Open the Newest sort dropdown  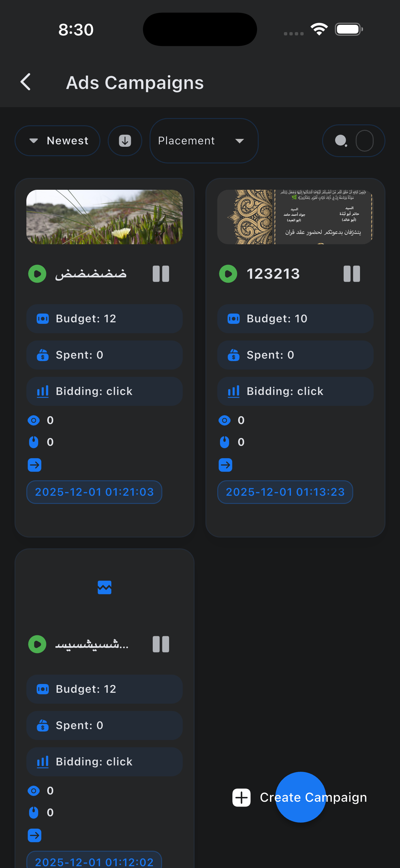click(58, 140)
